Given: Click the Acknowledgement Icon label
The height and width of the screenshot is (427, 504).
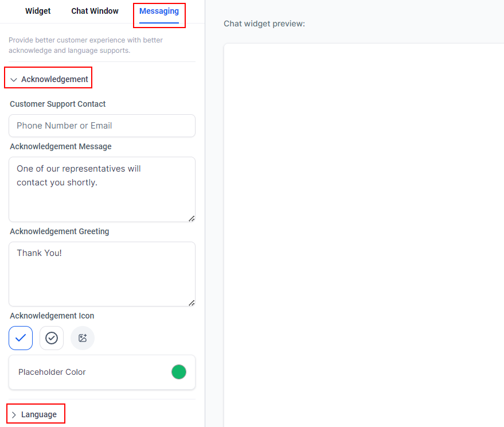Looking at the screenshot, I should click(52, 316).
